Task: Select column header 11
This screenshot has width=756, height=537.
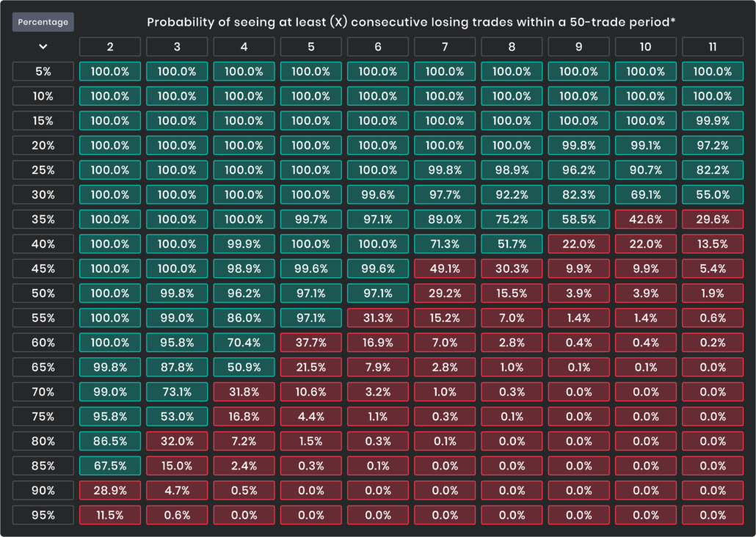Action: tap(712, 47)
